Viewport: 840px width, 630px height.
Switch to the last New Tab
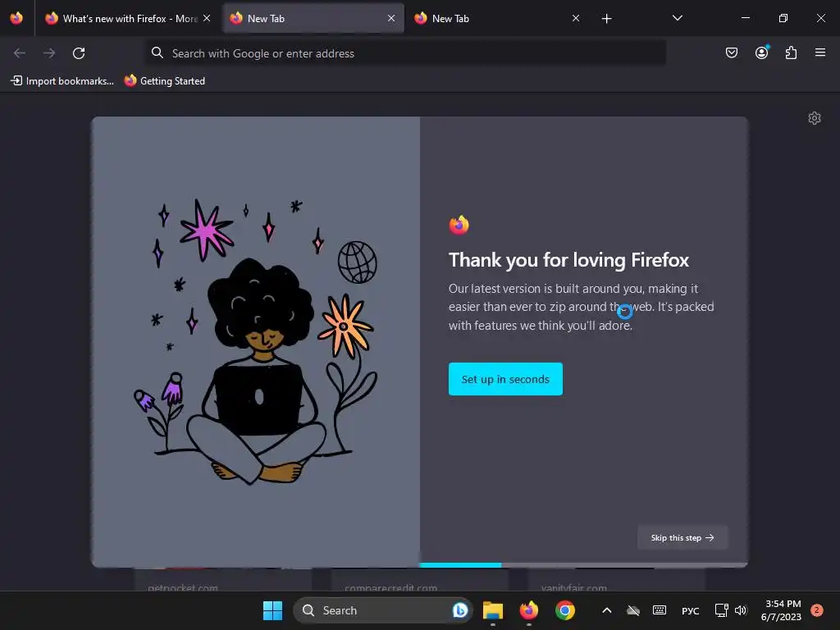click(x=493, y=18)
